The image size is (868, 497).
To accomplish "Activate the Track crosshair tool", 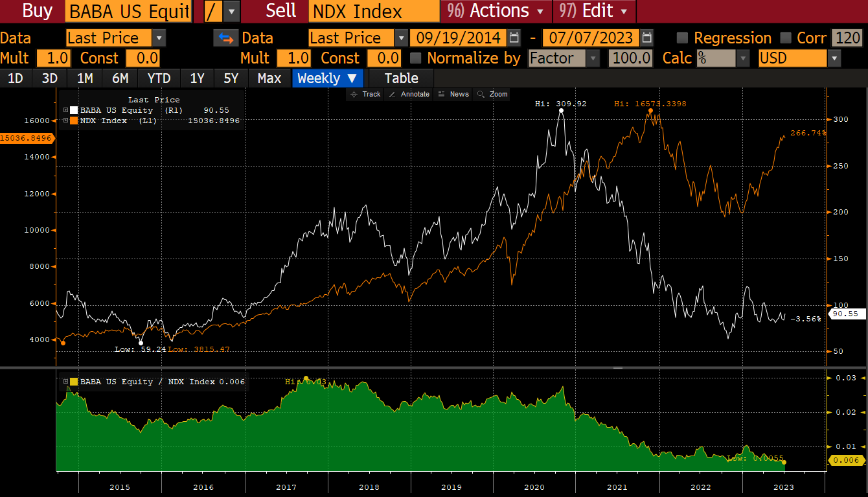I will point(366,94).
